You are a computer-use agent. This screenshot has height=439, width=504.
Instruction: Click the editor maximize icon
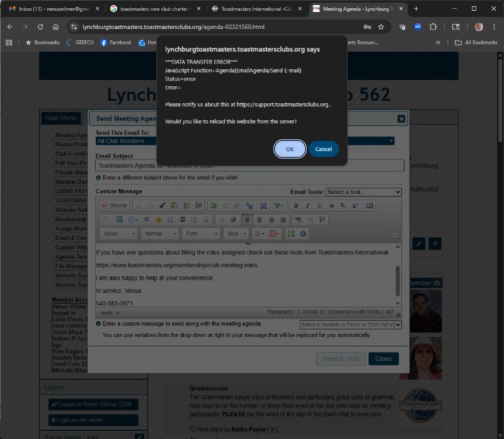[291, 234]
